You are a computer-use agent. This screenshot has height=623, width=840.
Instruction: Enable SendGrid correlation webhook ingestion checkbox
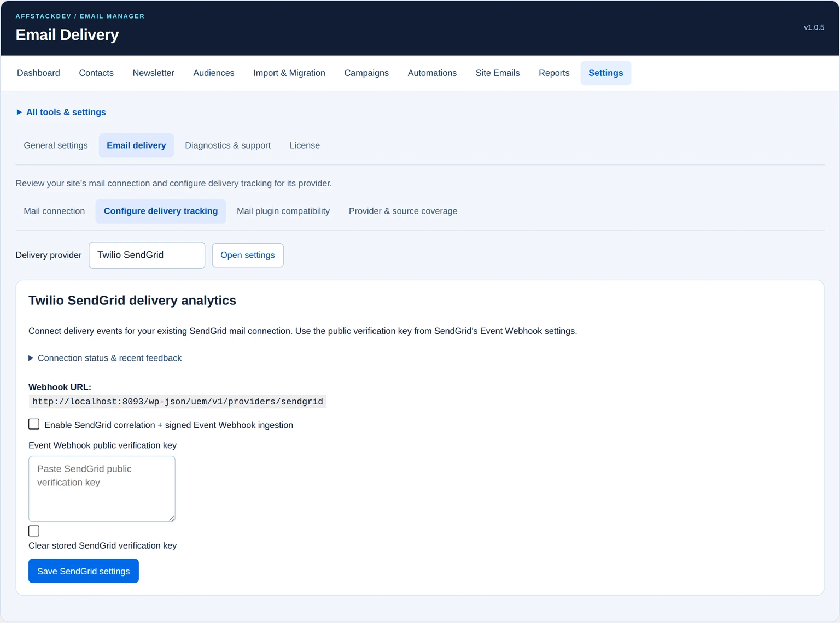pyautogui.click(x=34, y=424)
